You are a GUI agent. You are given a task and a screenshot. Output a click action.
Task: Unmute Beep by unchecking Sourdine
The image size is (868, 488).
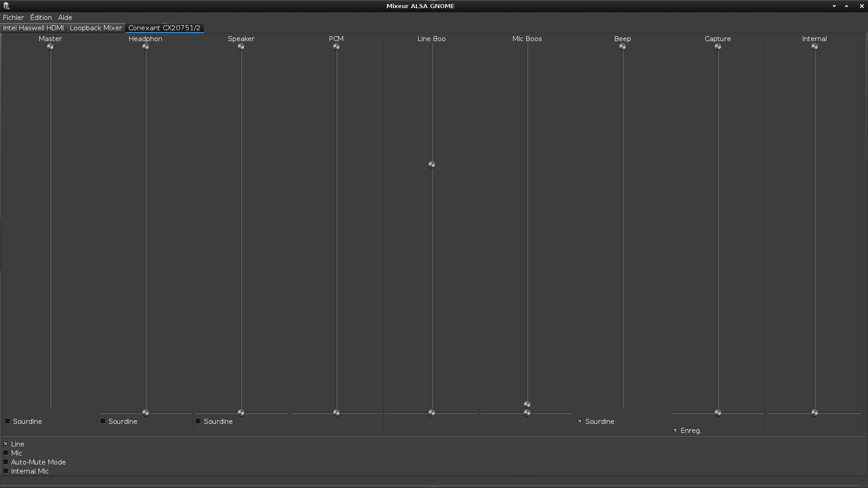580,422
